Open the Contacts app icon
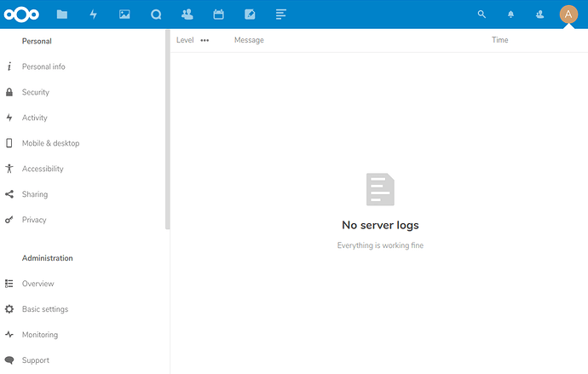The image size is (588, 374). point(187,14)
